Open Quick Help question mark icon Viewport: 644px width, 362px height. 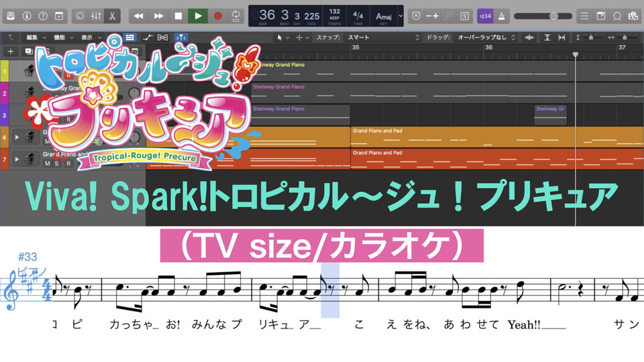pos(43,16)
